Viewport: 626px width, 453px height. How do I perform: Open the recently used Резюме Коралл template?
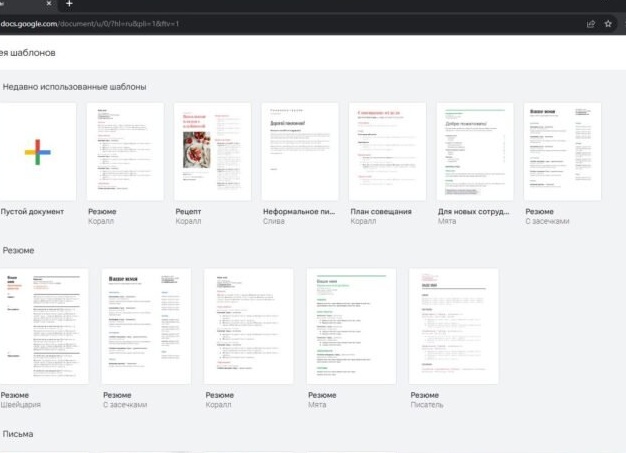click(125, 152)
